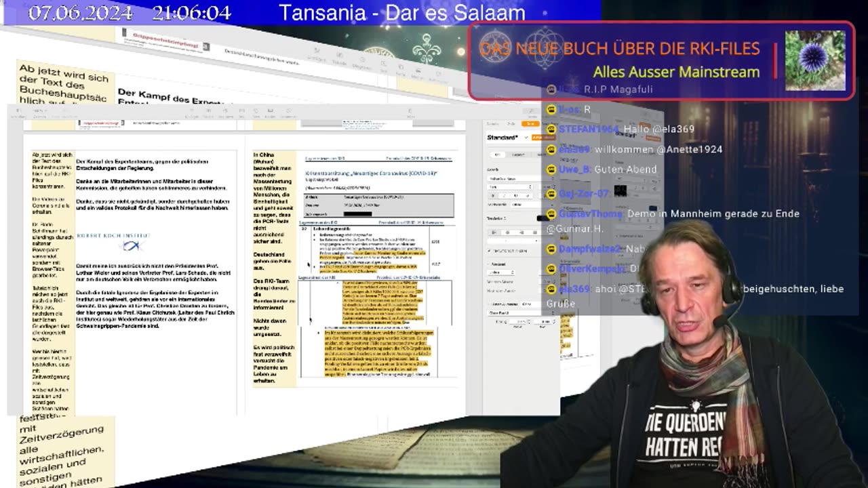The width and height of the screenshot is (868, 488).
Task: Click the purple flower thumbnail in banner
Action: point(815,60)
